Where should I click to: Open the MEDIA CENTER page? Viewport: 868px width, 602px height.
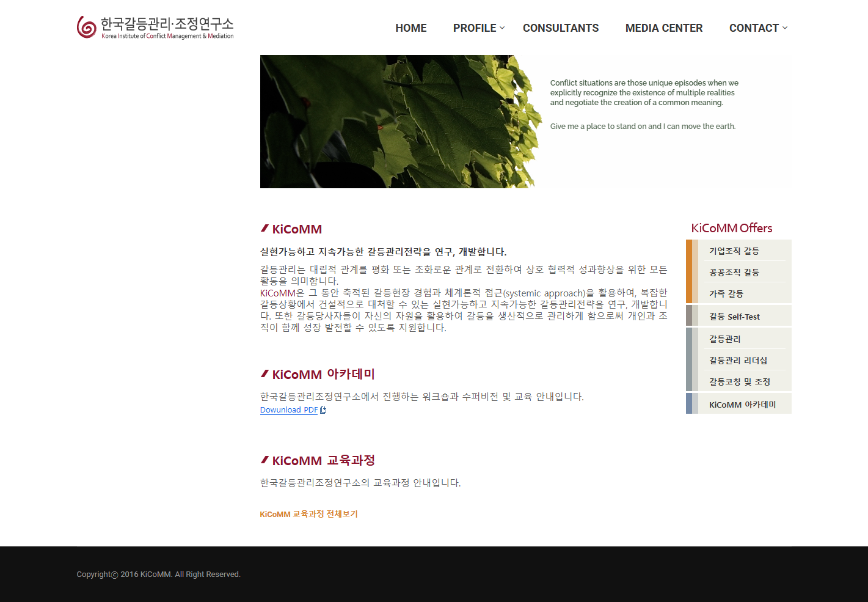[x=664, y=28]
